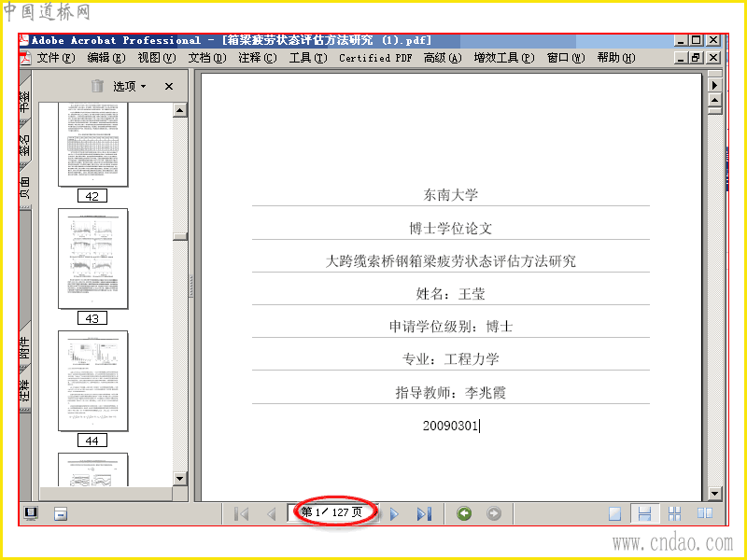
Task: Delete page with trash icon
Action: coord(97,86)
